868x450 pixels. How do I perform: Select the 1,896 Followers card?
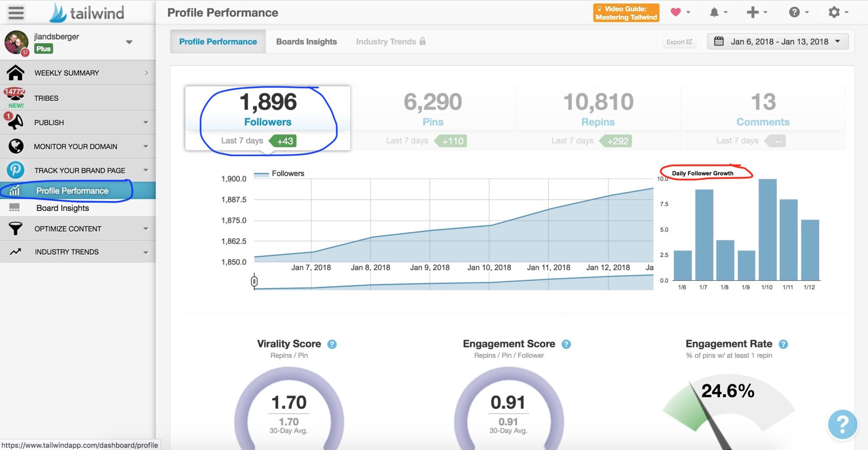click(267, 118)
